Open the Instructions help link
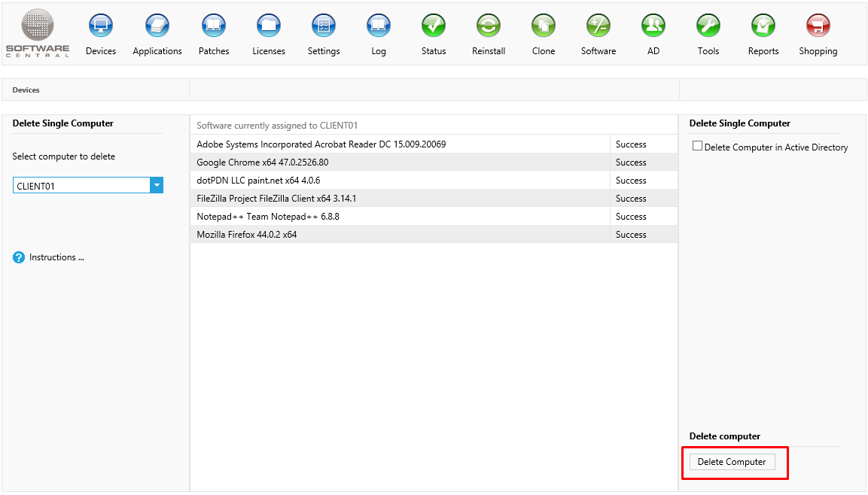This screenshot has height=495, width=868. point(56,257)
